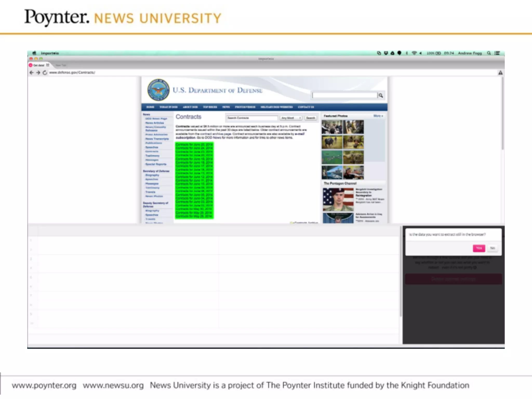Expand the Any Word dropdown
Screen dimensions: 532x399
click(291, 118)
